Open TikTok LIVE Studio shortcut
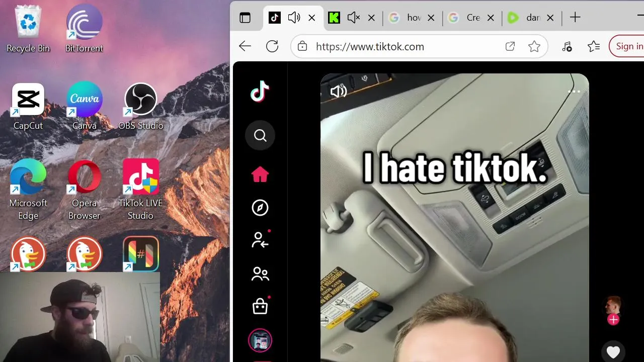The width and height of the screenshot is (644, 362). 140,190
